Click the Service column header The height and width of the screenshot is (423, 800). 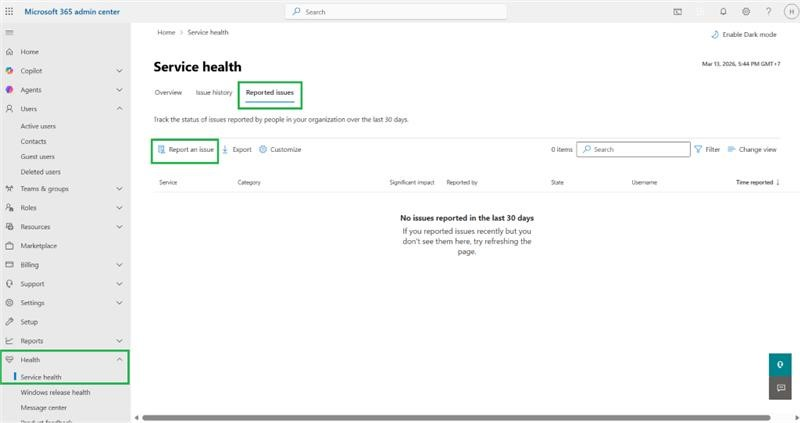pyautogui.click(x=168, y=182)
